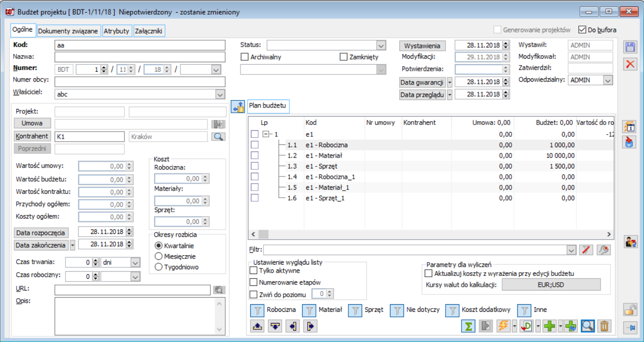The width and height of the screenshot is (644, 342).
Task: Open the Status dropdown
Action: coord(381,45)
